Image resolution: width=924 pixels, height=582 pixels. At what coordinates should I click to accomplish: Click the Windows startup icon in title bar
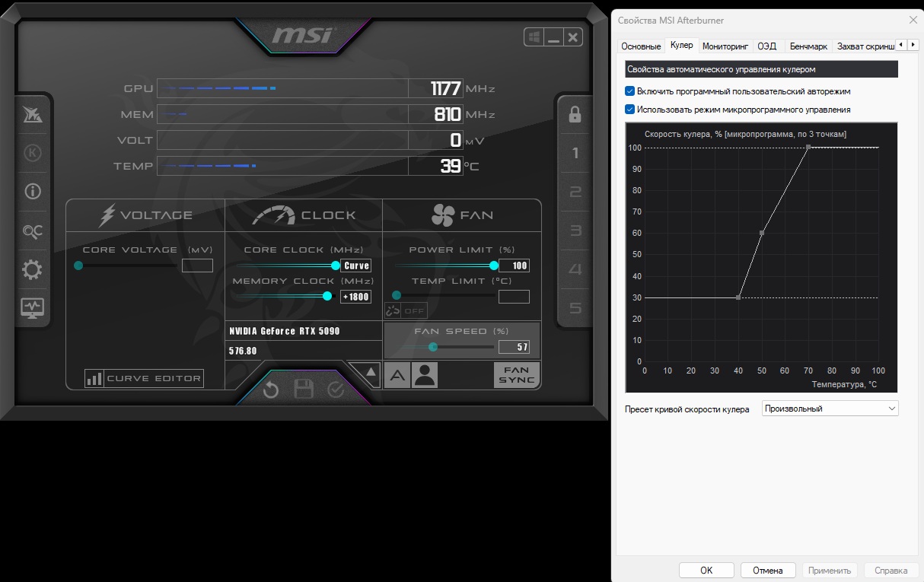point(533,37)
